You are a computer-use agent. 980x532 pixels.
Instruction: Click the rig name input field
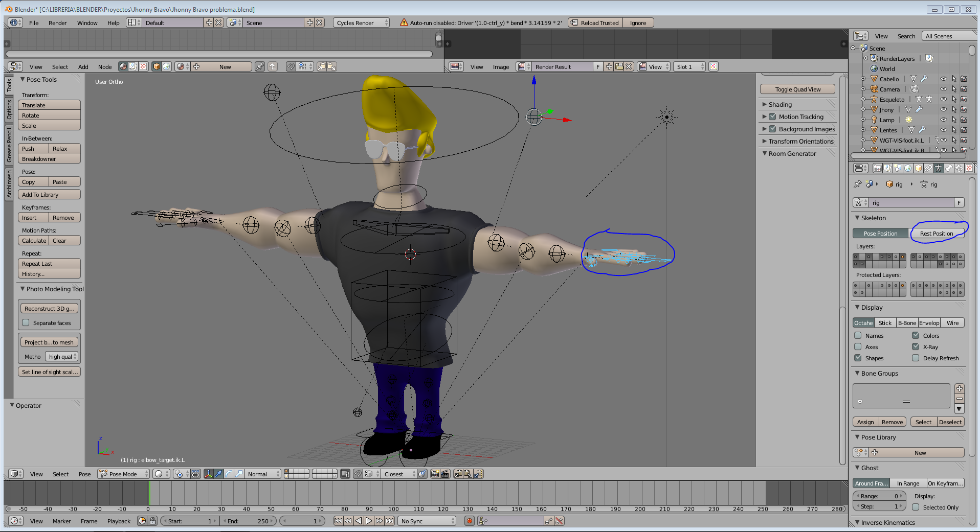(x=911, y=202)
